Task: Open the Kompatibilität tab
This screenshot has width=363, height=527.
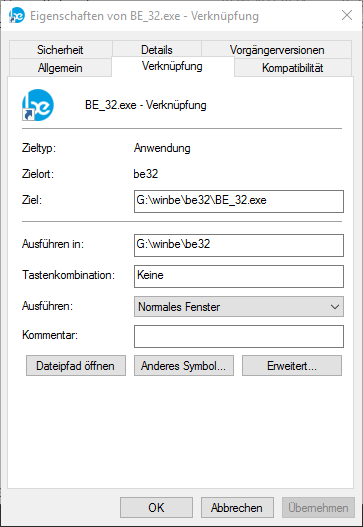Action: (x=293, y=68)
